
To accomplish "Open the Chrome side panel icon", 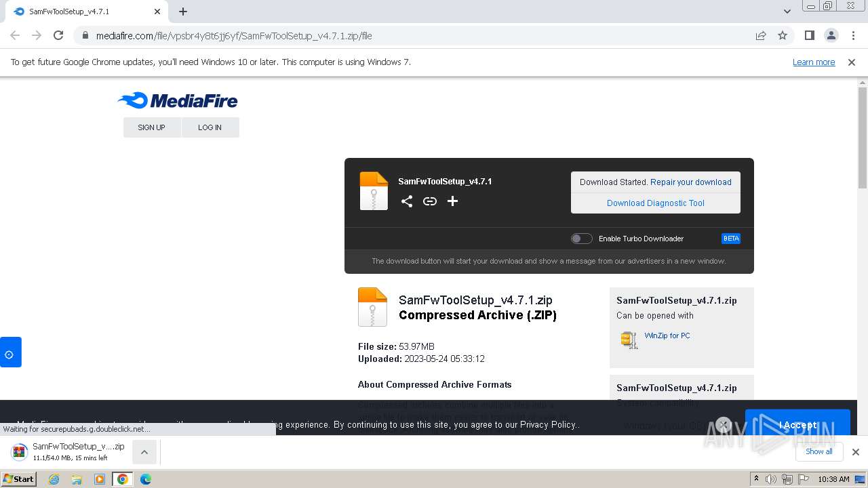I will [x=809, y=36].
